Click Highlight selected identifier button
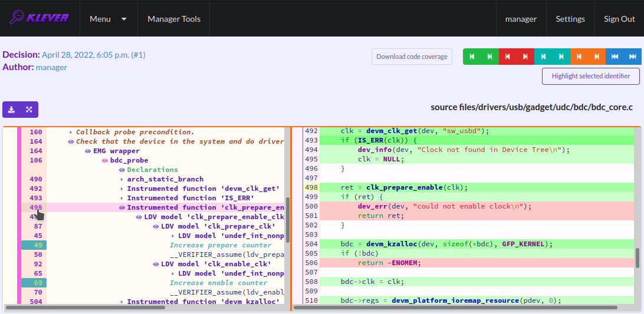The height and width of the screenshot is (314, 644). pyautogui.click(x=592, y=76)
